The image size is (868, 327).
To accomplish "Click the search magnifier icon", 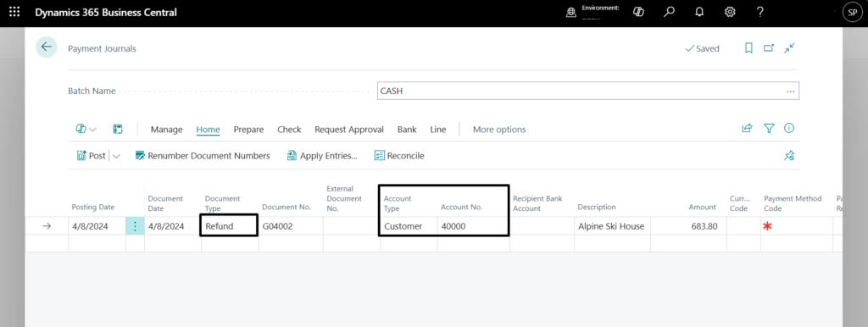I will pos(670,12).
